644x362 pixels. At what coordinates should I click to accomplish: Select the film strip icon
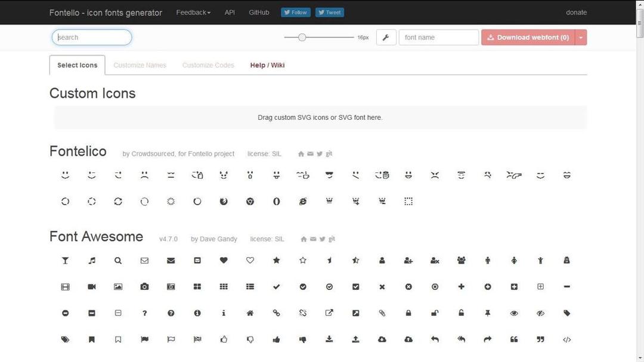66,287
